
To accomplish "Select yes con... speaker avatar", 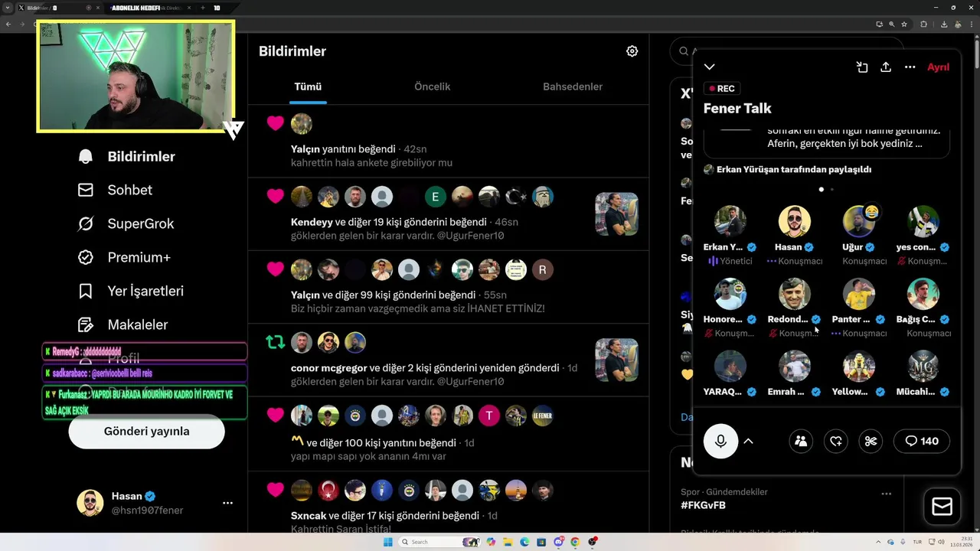I will click(x=923, y=220).
